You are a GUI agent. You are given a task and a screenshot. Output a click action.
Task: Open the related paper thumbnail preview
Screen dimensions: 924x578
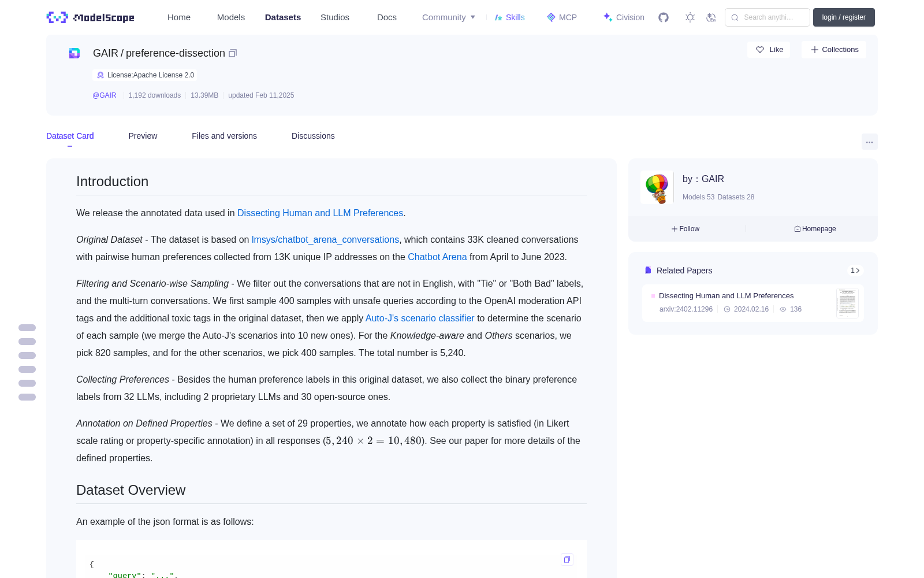coord(847,303)
